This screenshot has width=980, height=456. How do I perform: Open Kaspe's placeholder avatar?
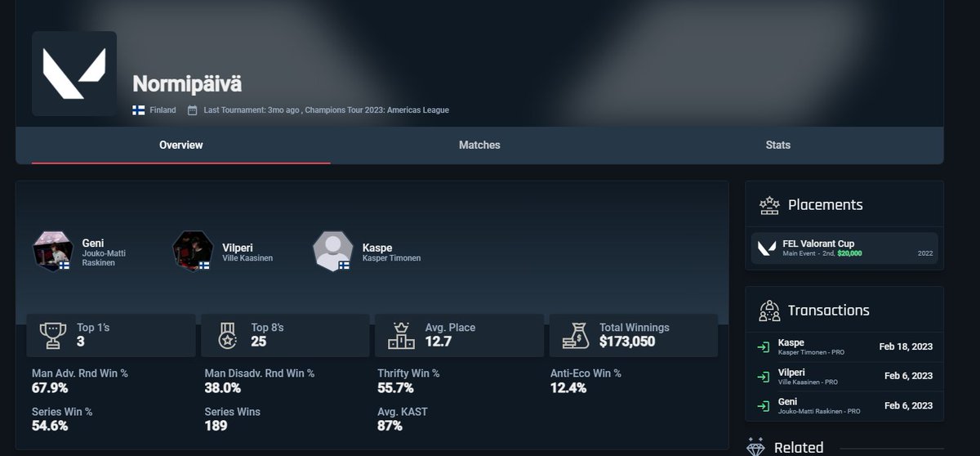click(x=332, y=250)
